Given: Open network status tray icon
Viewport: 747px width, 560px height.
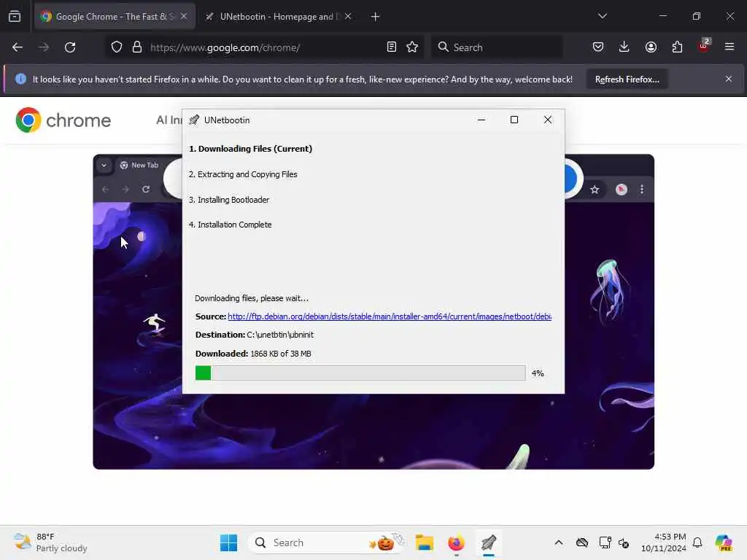Looking at the screenshot, I should pyautogui.click(x=605, y=542).
